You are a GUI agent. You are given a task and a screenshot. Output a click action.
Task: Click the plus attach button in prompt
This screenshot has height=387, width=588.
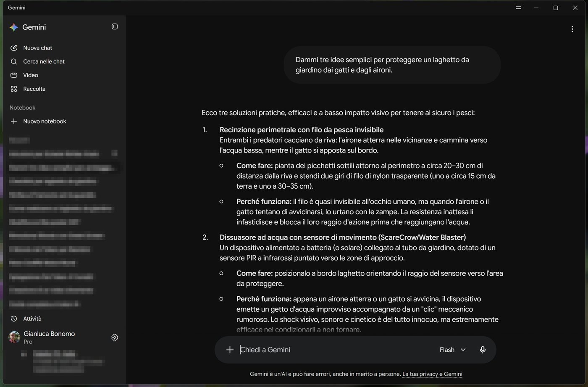(230, 350)
